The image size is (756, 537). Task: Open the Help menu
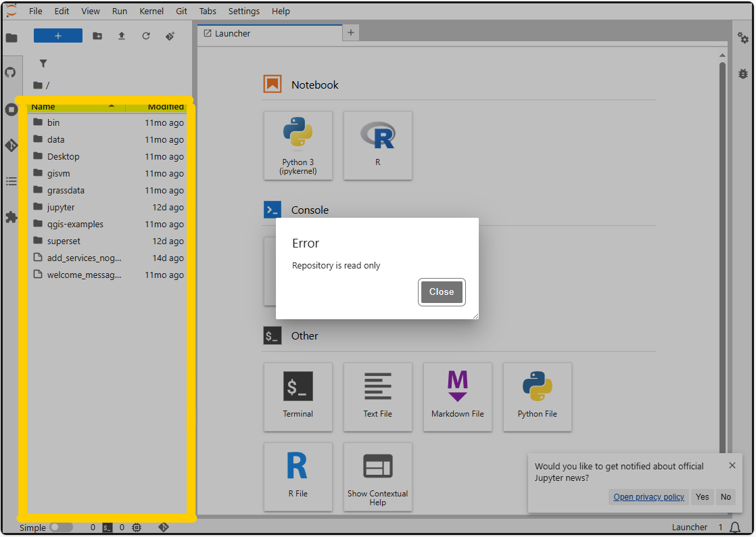click(281, 11)
